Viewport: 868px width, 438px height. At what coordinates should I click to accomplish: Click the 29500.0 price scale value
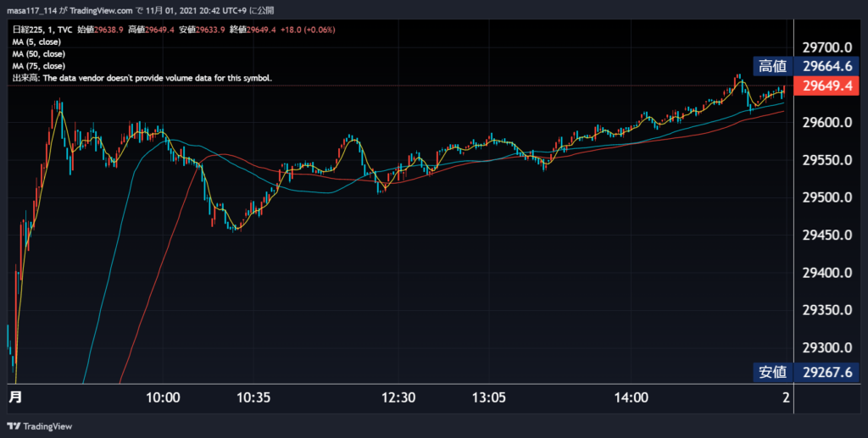827,197
